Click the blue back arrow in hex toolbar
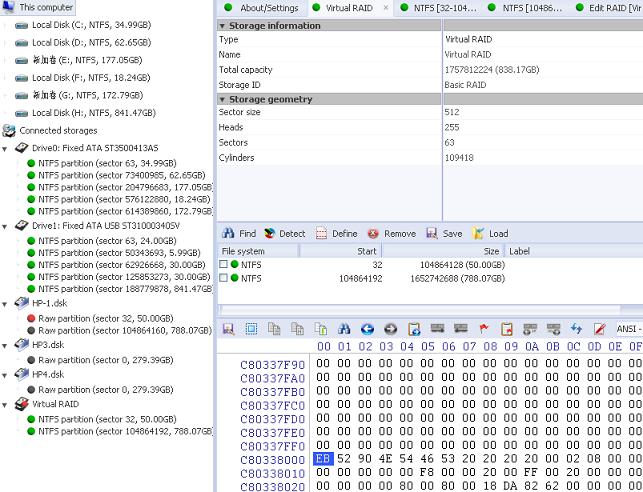The height and width of the screenshot is (492, 643). 367,328
